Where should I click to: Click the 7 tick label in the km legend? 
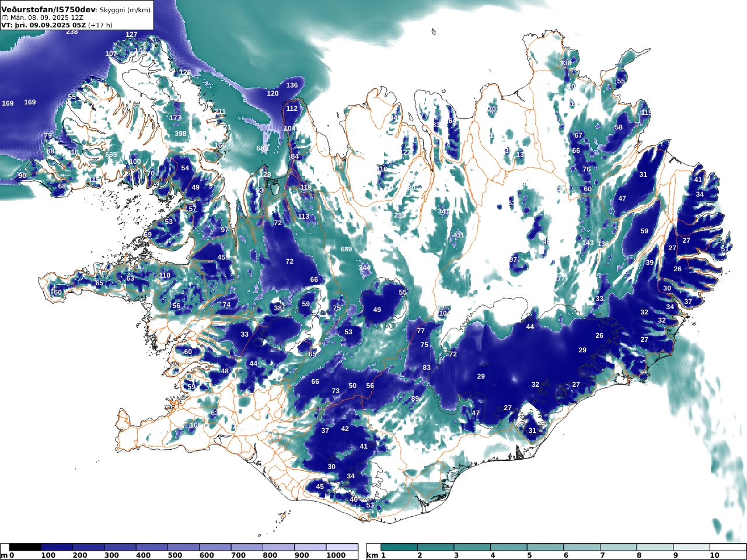tap(602, 555)
